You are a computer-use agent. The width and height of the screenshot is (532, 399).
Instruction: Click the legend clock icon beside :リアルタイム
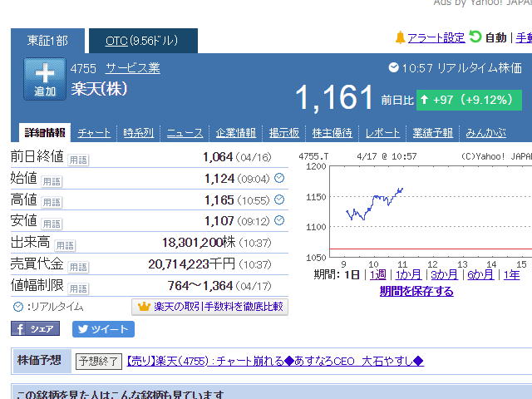18,307
